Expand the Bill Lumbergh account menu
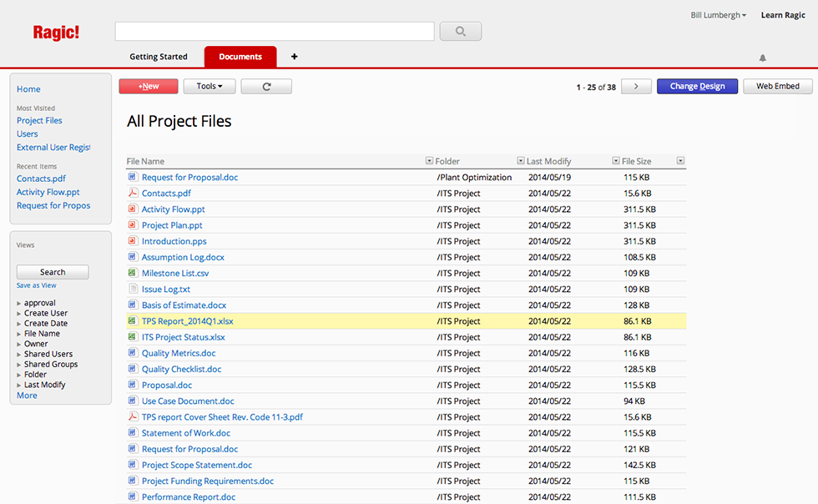 click(719, 15)
